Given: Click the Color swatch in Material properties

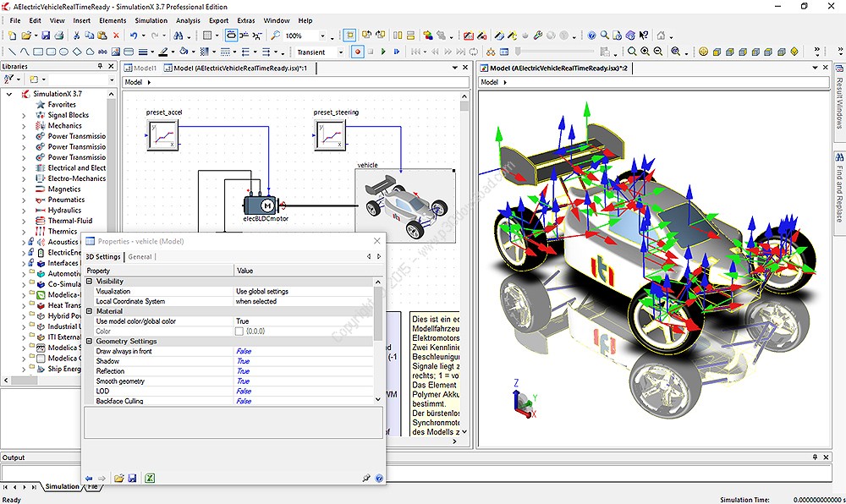Looking at the screenshot, I should [239, 331].
